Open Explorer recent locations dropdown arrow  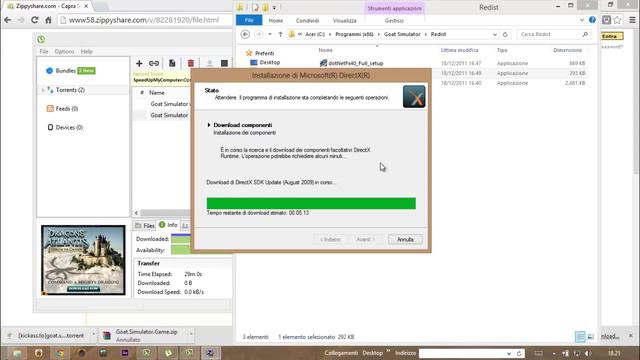[270, 34]
